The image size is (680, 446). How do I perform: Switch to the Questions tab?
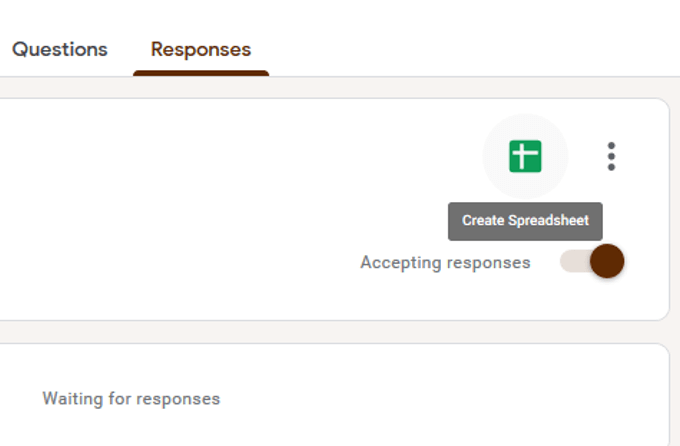click(60, 49)
